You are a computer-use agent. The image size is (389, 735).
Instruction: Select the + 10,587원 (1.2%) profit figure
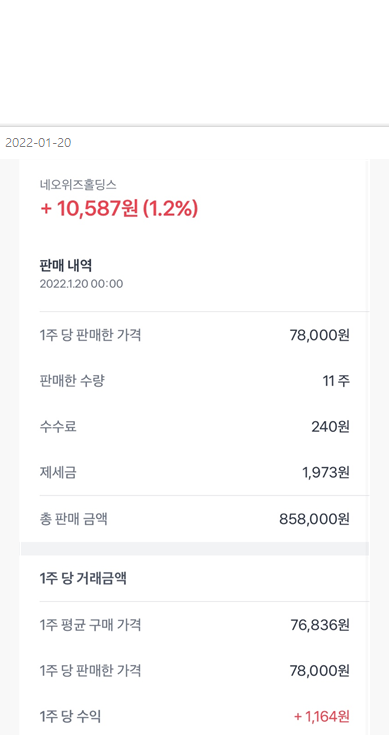tap(119, 208)
